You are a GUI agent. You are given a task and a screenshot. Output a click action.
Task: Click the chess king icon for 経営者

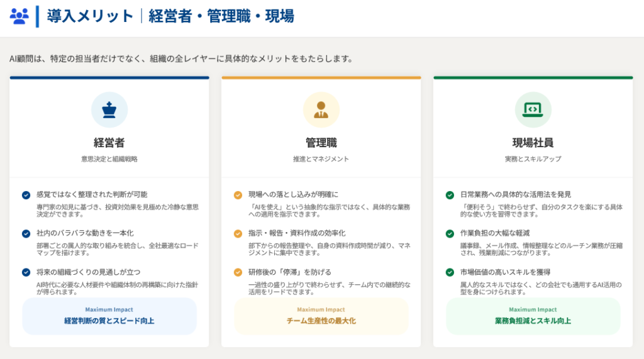(109, 109)
